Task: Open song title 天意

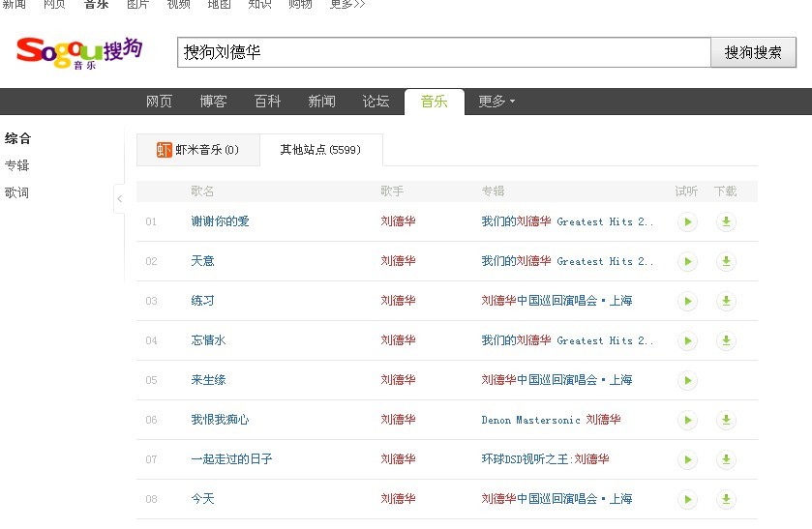Action: [202, 261]
